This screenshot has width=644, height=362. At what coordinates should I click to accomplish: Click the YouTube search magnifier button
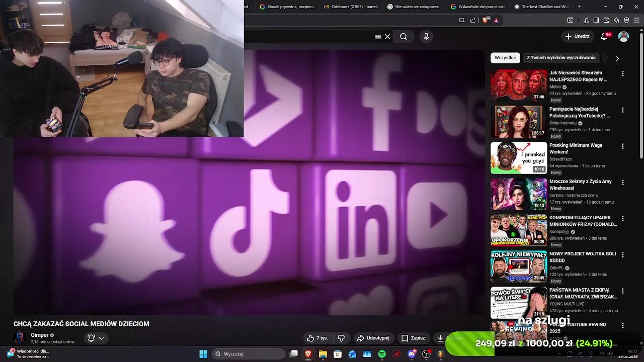click(x=404, y=37)
